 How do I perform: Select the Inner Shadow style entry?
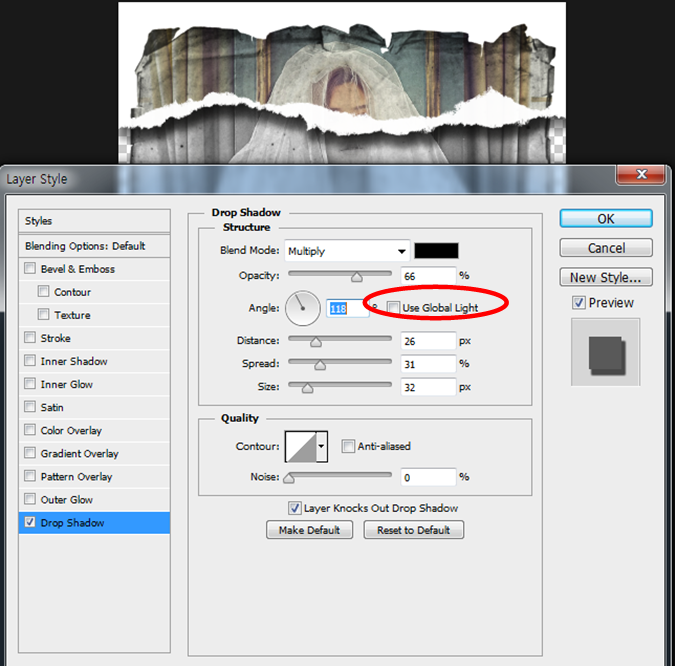[x=74, y=361]
